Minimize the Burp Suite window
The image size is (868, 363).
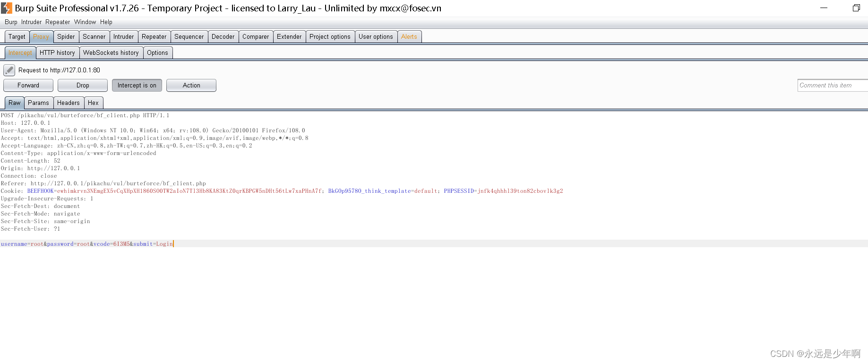click(824, 8)
